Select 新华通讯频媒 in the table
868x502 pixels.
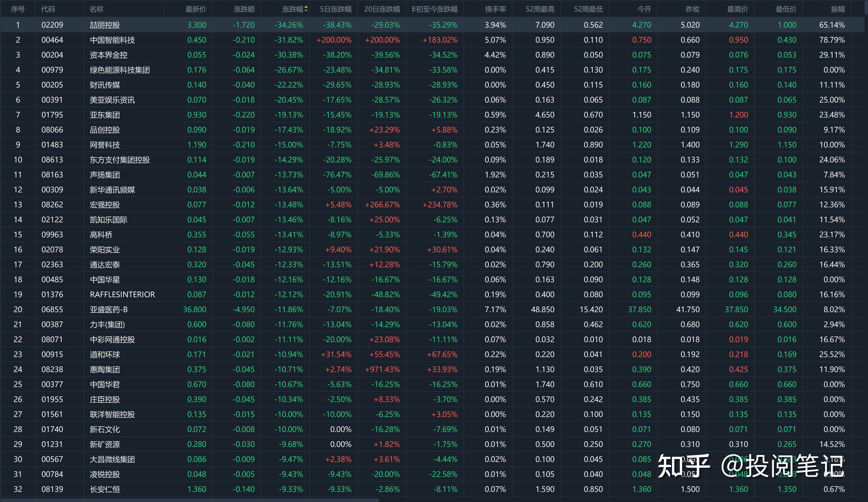click(x=112, y=190)
